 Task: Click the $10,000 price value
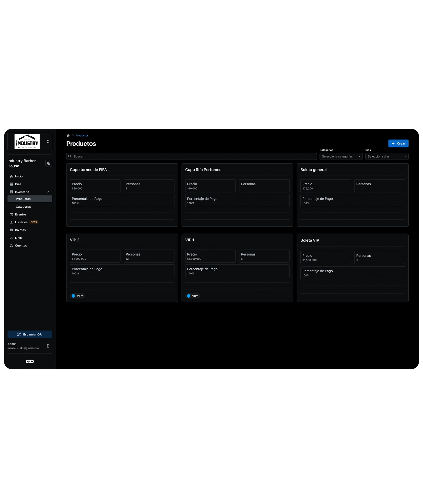192,188
